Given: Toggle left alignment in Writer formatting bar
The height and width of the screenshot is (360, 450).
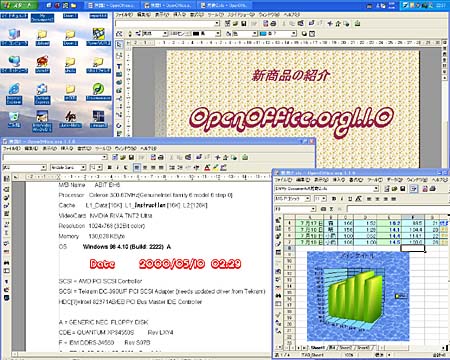Looking at the screenshot, I should (x=136, y=167).
